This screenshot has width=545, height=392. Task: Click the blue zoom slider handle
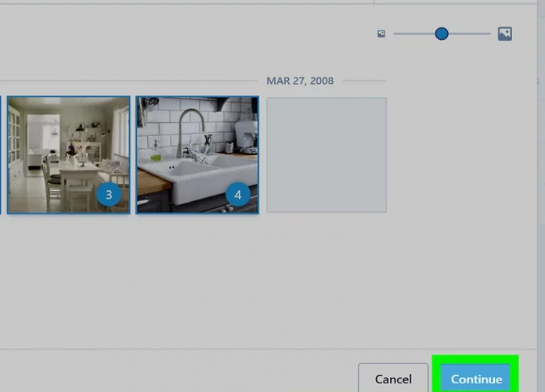(x=442, y=34)
